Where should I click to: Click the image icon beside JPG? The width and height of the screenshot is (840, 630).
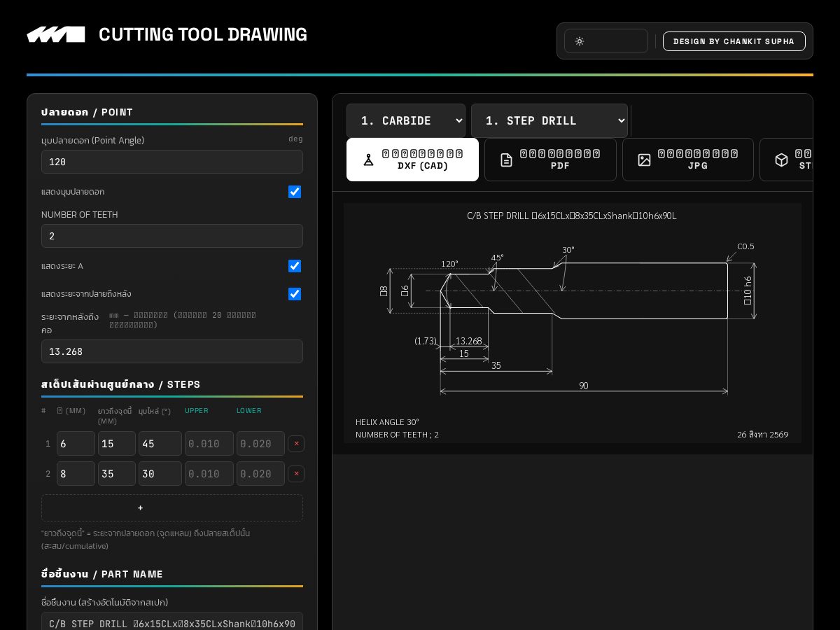click(644, 160)
